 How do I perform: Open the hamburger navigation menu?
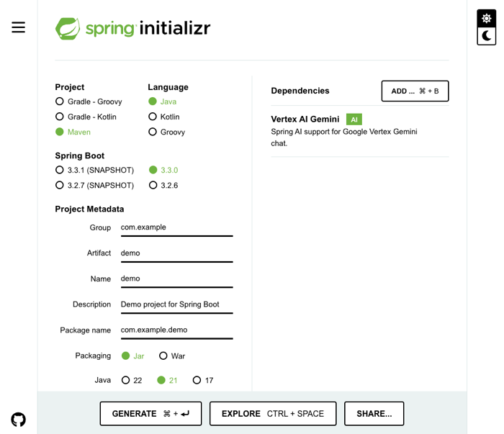19,27
